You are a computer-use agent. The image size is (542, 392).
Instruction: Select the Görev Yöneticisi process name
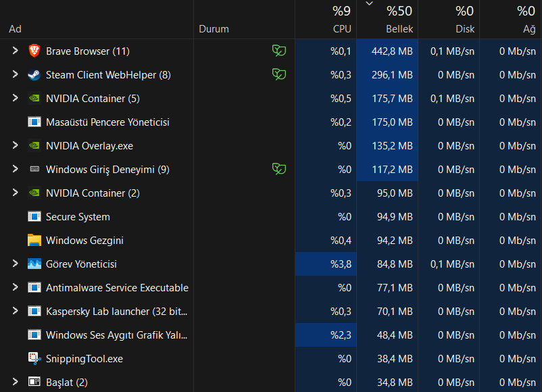[81, 264]
